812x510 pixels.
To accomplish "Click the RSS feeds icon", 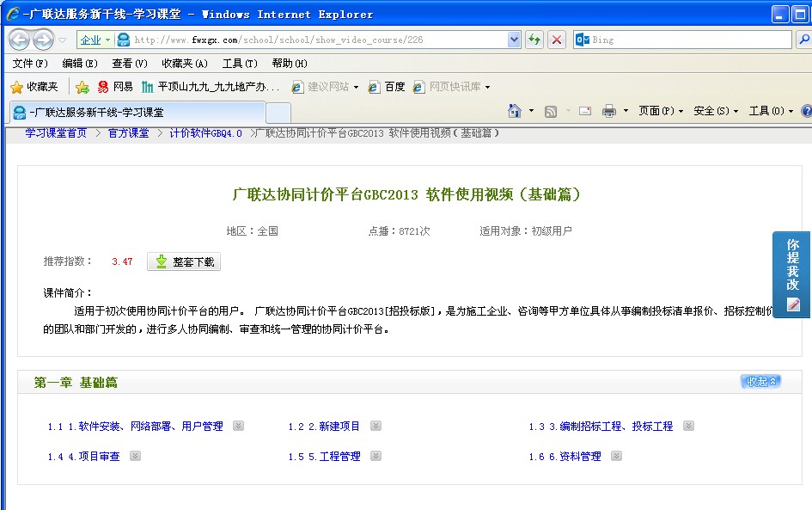I will coord(551,111).
